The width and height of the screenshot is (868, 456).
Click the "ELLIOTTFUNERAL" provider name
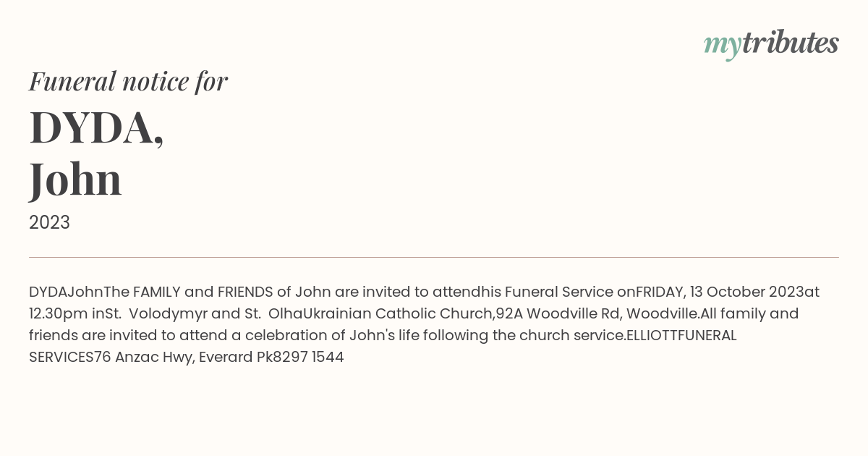click(x=681, y=335)
